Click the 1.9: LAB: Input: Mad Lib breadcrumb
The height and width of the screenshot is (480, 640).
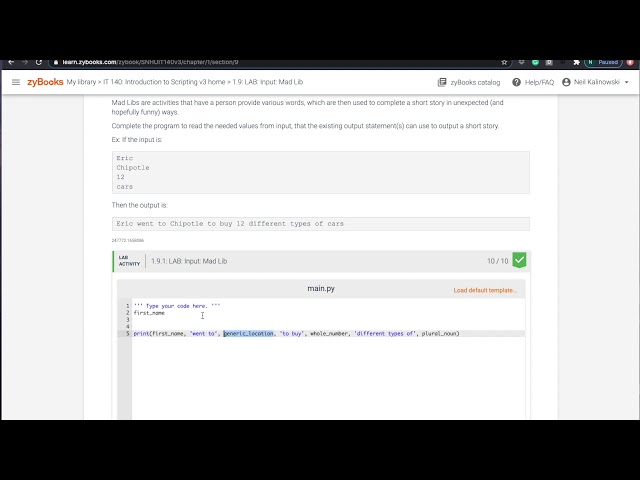(268, 82)
